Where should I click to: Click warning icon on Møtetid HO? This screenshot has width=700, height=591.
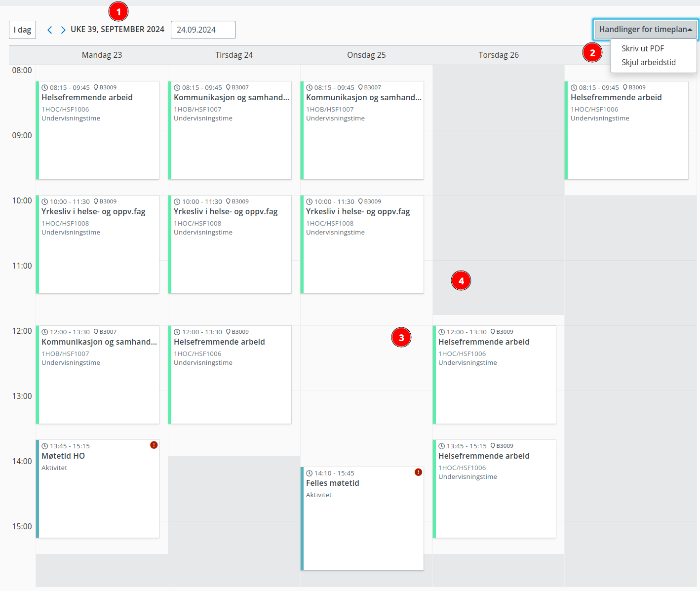coord(154,445)
